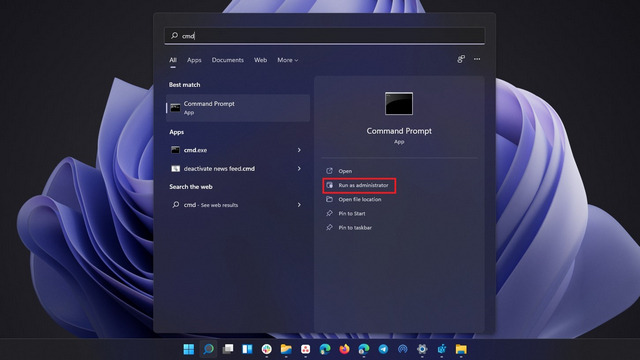Expand the cmd web results arrow
The height and width of the screenshot is (360, 640).
tap(299, 204)
